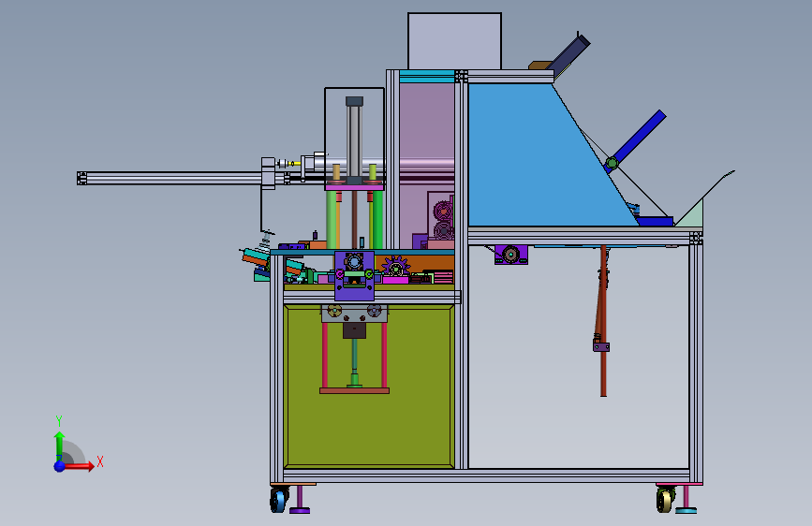Image resolution: width=812 pixels, height=526 pixels.
Task: Select the purple toothed gear on the worktable
Action: tap(396, 269)
